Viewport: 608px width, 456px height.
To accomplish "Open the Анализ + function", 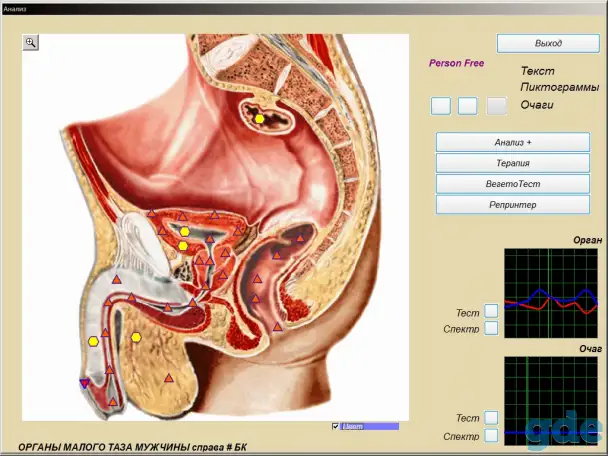I will point(513,142).
